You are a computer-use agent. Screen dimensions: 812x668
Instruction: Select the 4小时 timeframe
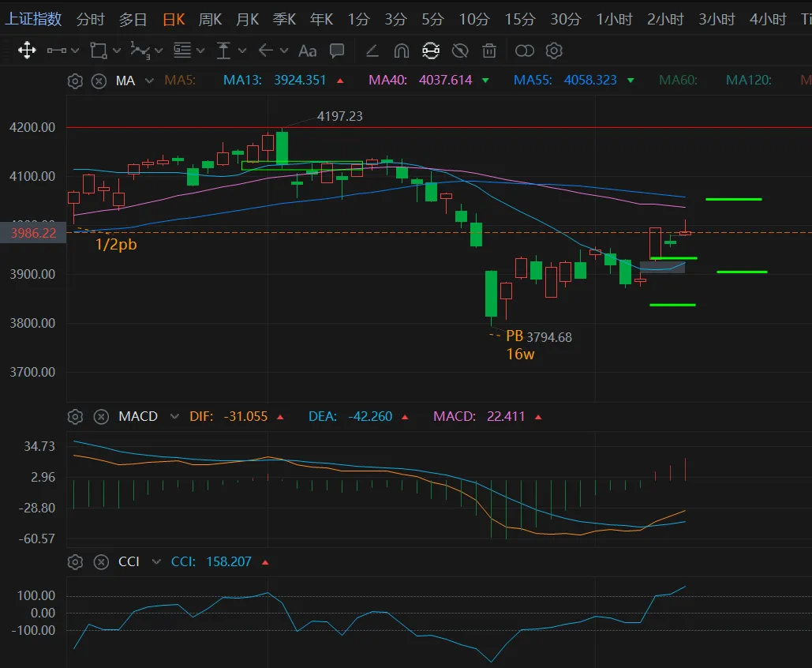click(768, 20)
